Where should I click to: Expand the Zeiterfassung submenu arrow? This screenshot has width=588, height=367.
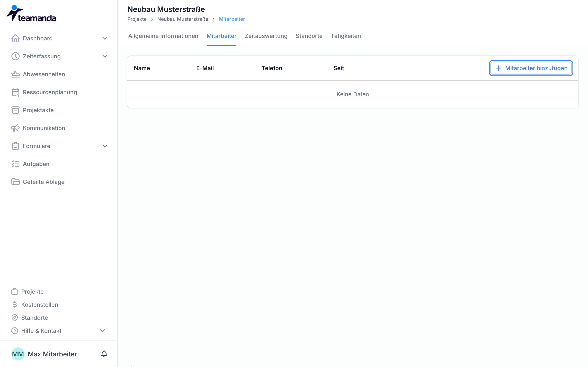pos(105,56)
